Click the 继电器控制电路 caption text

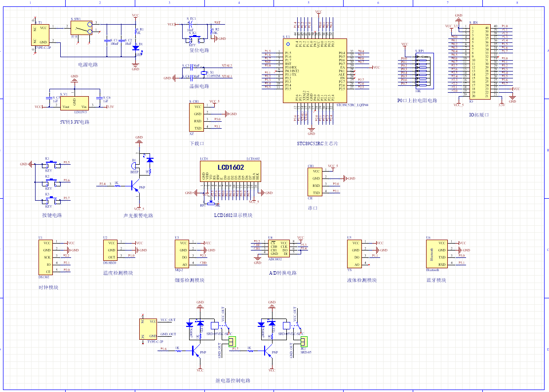233,381
